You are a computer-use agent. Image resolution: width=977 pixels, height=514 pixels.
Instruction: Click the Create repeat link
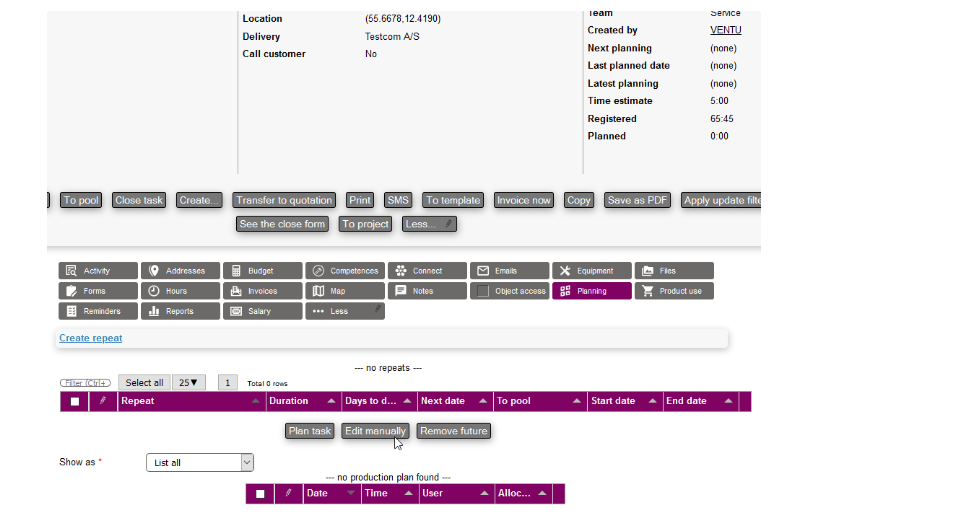(91, 338)
